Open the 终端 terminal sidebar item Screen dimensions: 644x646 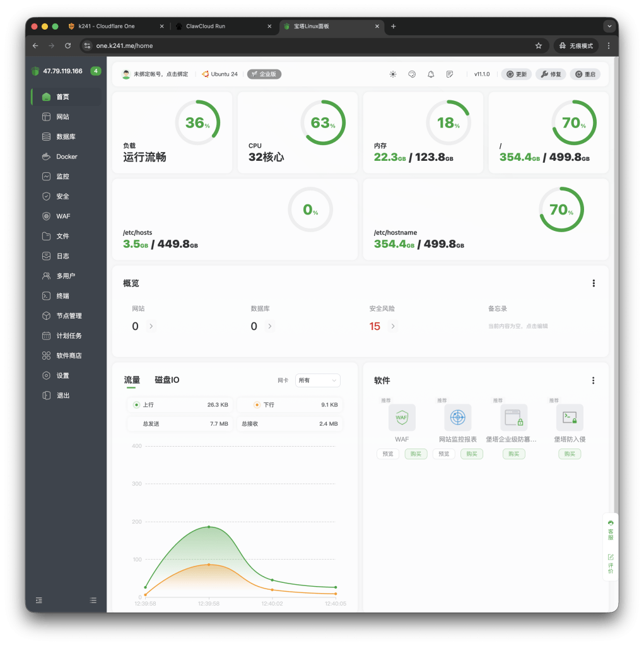62,296
